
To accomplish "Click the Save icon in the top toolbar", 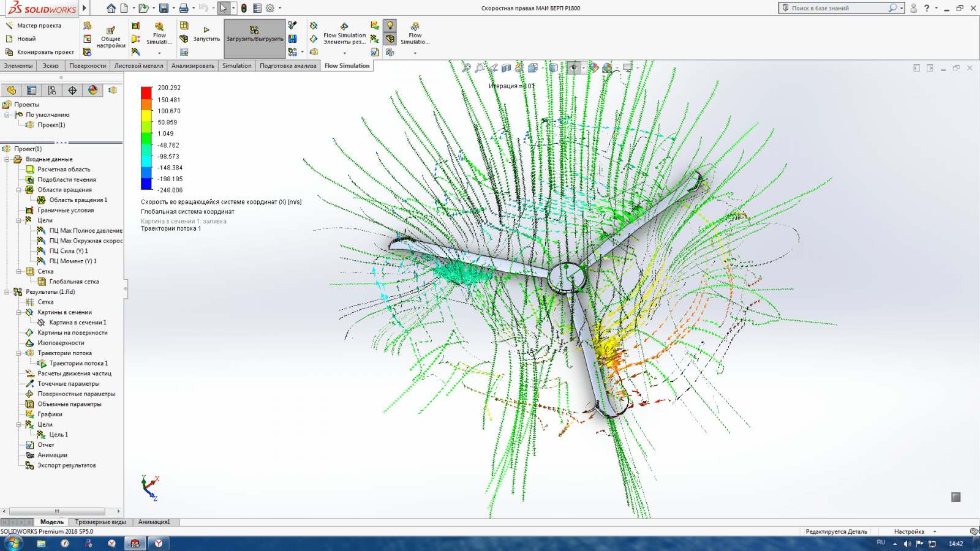I will (164, 8).
